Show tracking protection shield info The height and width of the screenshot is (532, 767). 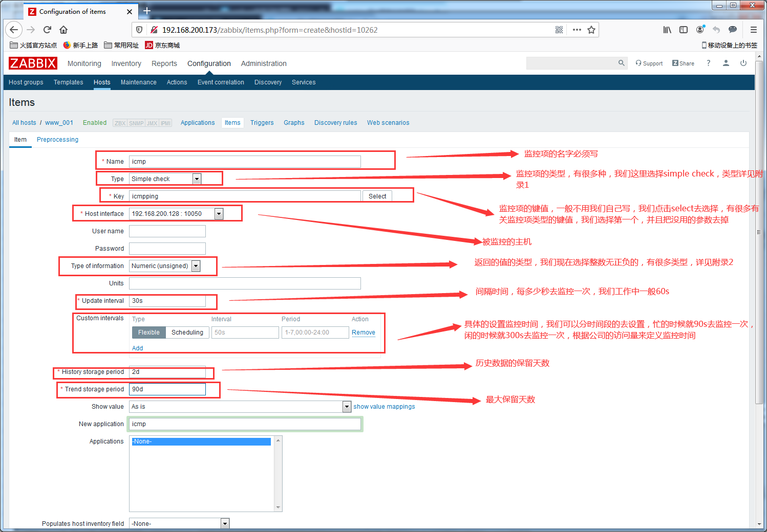[139, 30]
